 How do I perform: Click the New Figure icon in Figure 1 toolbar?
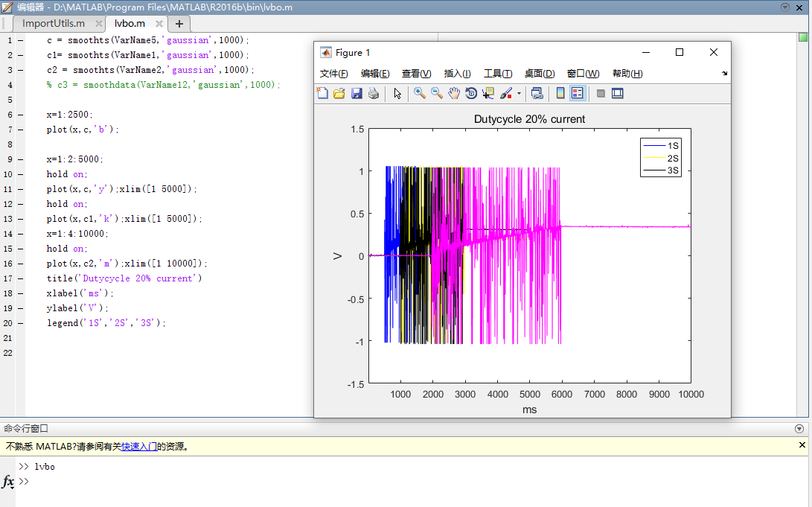tap(322, 93)
